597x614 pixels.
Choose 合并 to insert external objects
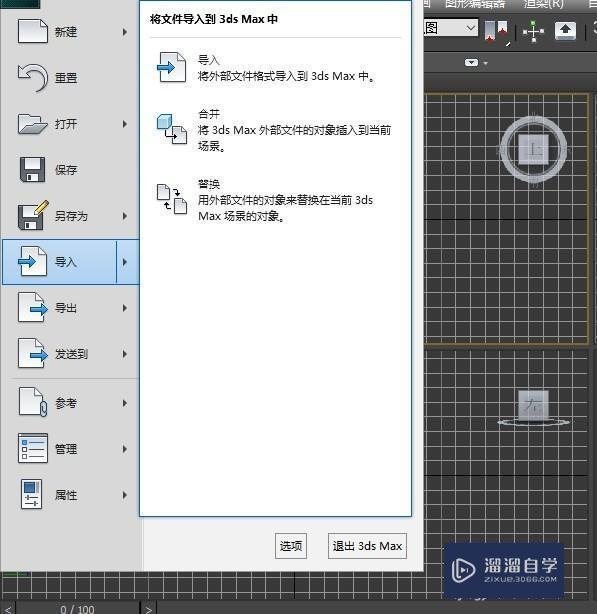(275, 130)
